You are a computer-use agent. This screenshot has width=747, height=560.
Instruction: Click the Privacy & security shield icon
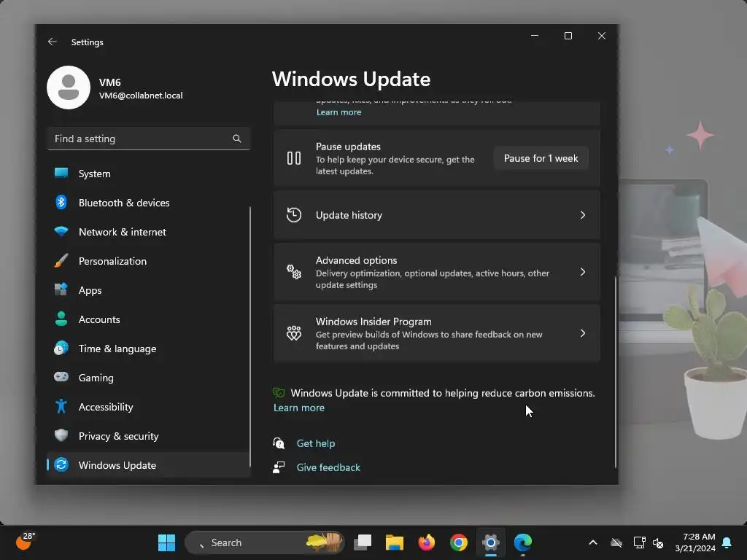[61, 435]
